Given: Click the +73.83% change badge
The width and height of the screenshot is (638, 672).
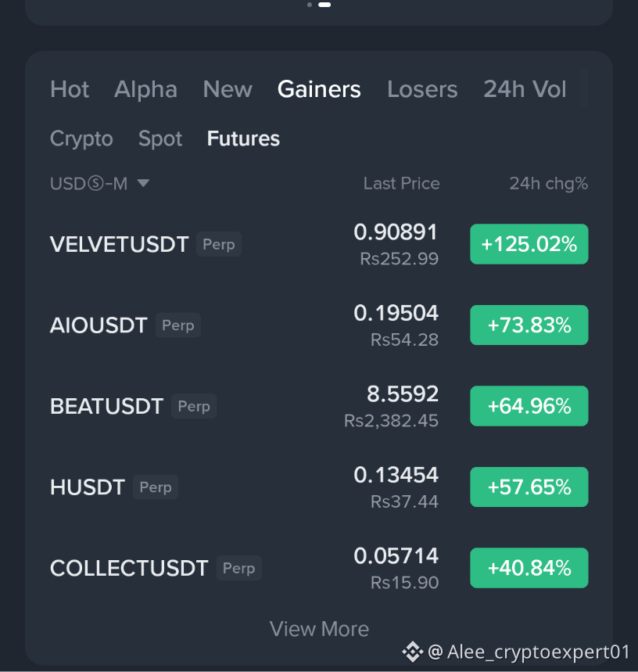Looking at the screenshot, I should [529, 325].
